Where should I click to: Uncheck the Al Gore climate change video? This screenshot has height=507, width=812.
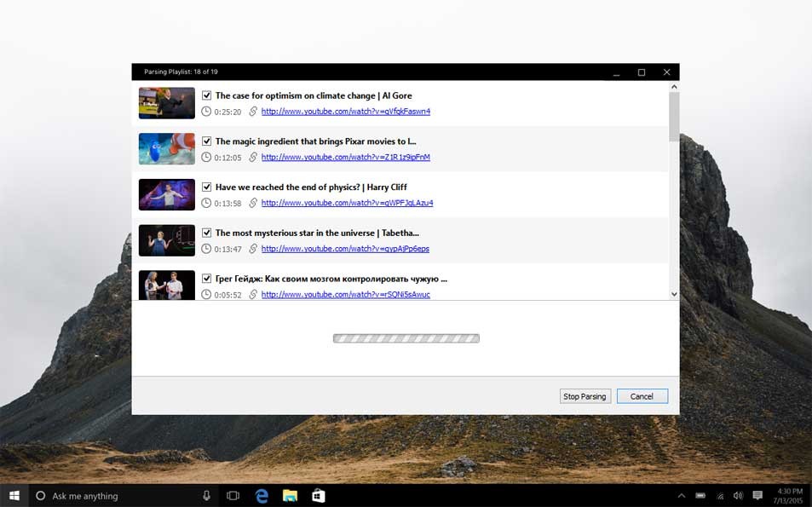click(x=206, y=95)
